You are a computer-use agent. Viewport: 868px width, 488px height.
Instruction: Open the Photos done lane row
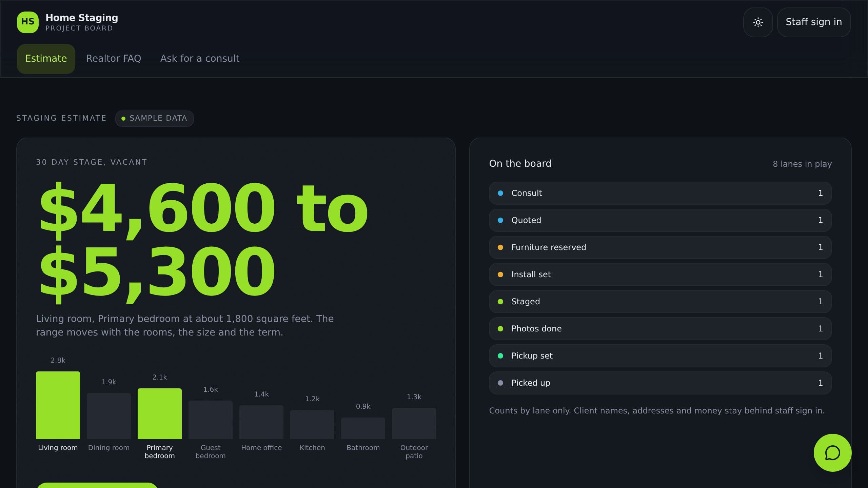660,329
